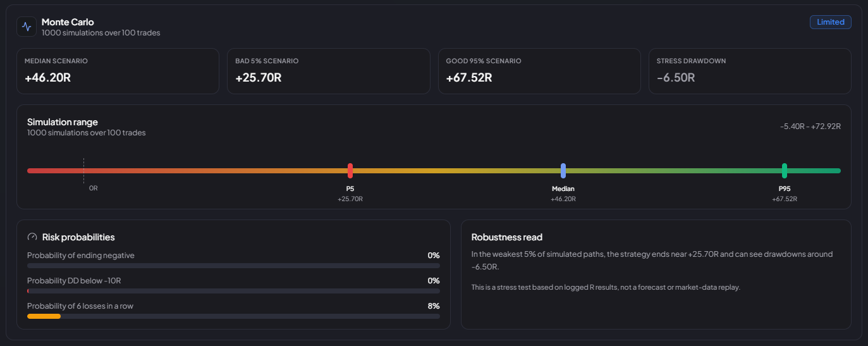Click the -6.50R stress drawdown value

coord(676,78)
